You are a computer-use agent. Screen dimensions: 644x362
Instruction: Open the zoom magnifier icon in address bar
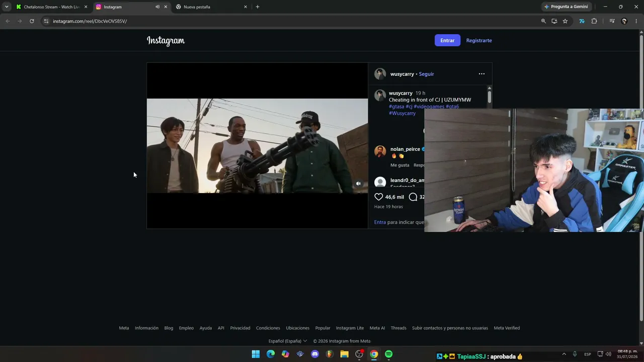(543, 21)
